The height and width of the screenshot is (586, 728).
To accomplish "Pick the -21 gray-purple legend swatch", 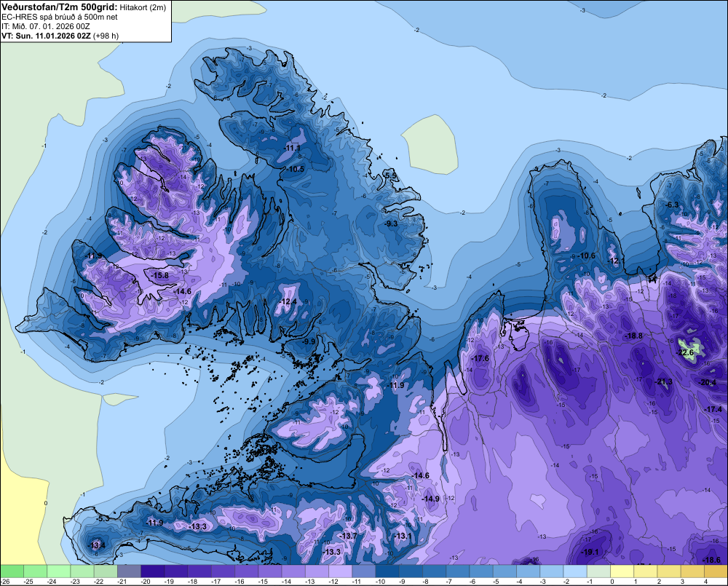I will [x=129, y=571].
